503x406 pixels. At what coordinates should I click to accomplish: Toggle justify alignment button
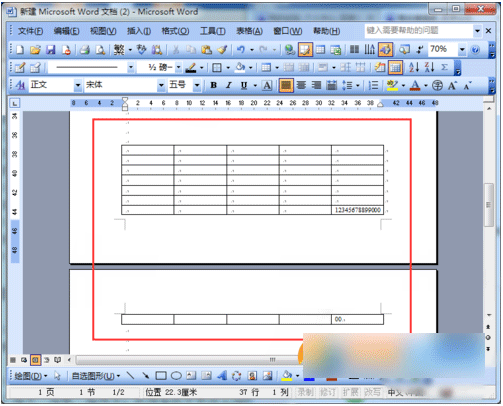tap(286, 86)
